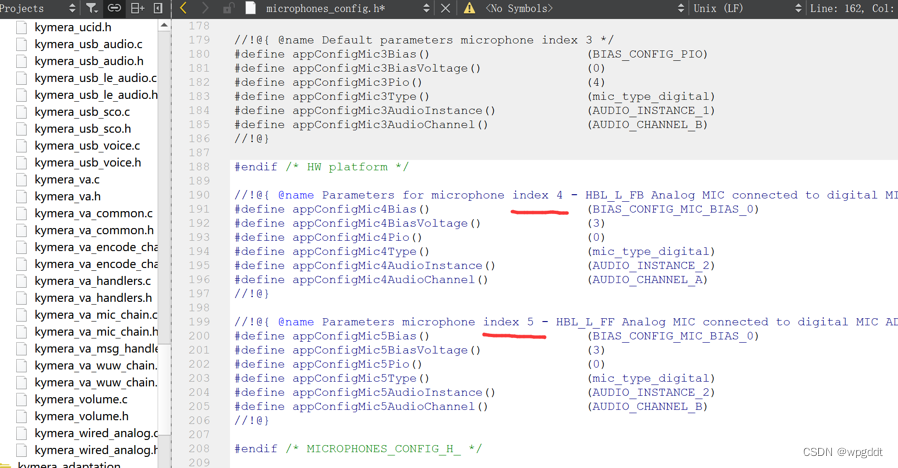Click the file icon beside kymera_ucid.h
Screen dimensions: 898x468
[x=22, y=27]
